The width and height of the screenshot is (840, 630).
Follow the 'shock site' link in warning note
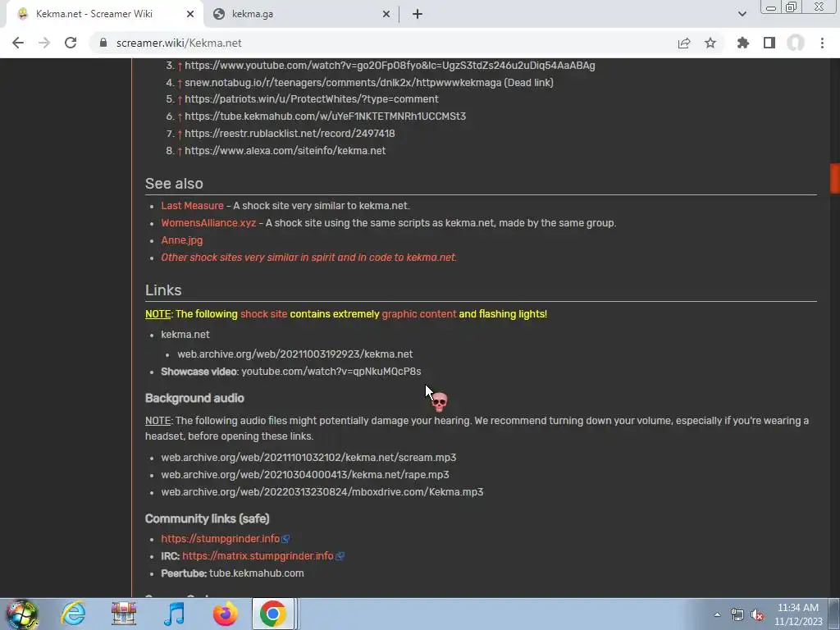click(x=263, y=314)
